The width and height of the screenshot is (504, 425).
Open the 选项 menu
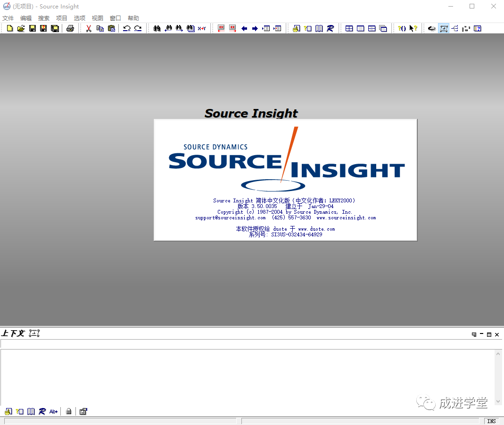[80, 18]
